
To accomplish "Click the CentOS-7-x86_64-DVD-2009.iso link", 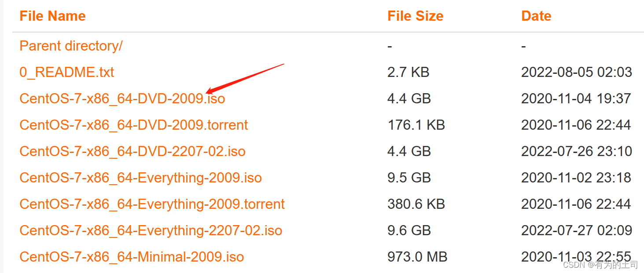I will [122, 98].
